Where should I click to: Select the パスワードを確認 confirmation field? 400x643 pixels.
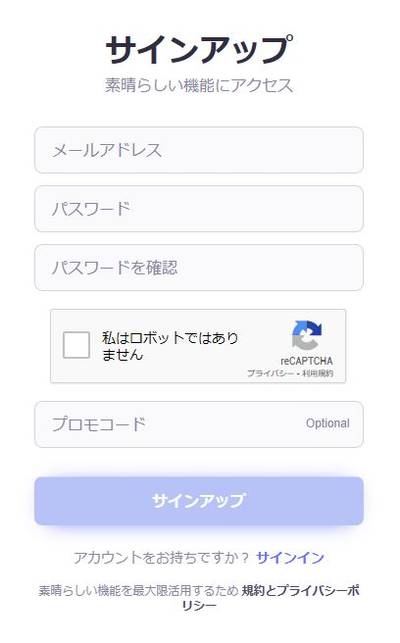pyautogui.click(x=199, y=268)
